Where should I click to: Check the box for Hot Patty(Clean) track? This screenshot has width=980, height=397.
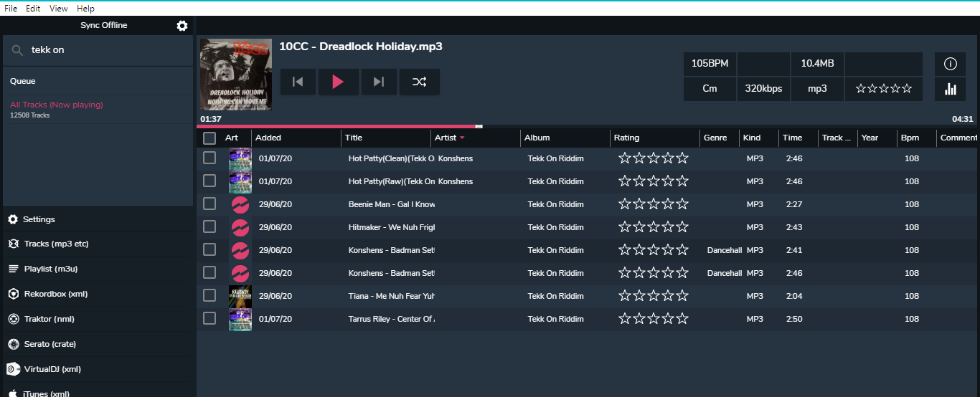[209, 158]
